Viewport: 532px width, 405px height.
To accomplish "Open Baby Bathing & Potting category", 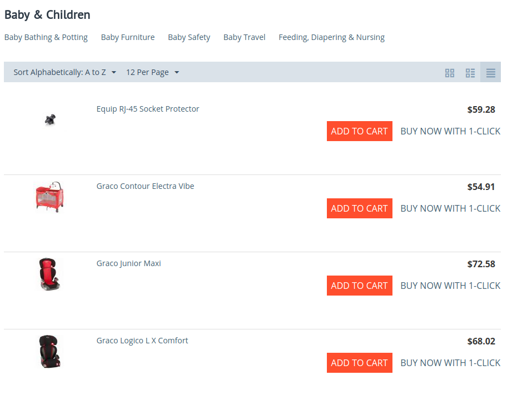I will click(46, 37).
